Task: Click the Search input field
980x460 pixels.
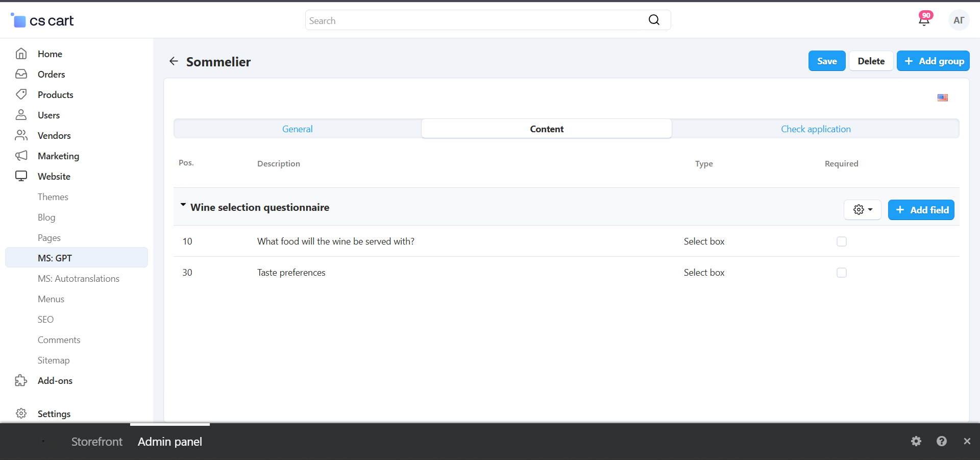Action: tap(475, 20)
